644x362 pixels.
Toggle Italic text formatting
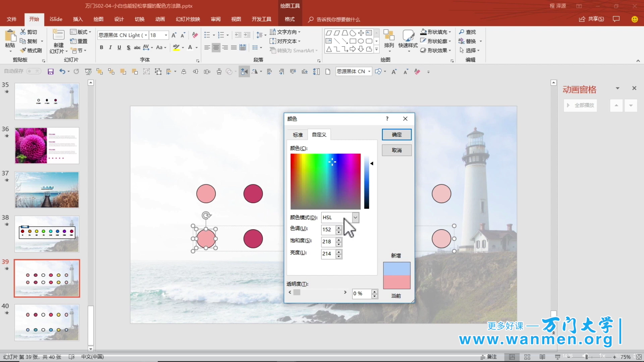(110, 48)
